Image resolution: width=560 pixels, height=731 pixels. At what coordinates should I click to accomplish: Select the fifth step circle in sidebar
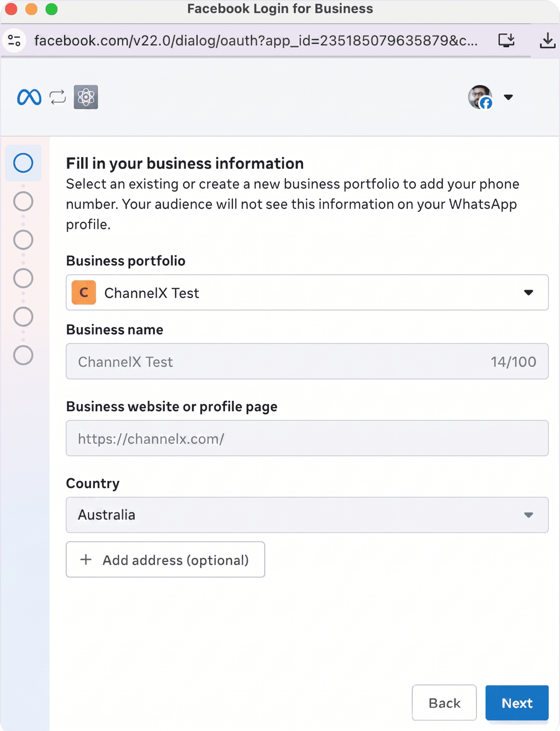[x=23, y=317]
